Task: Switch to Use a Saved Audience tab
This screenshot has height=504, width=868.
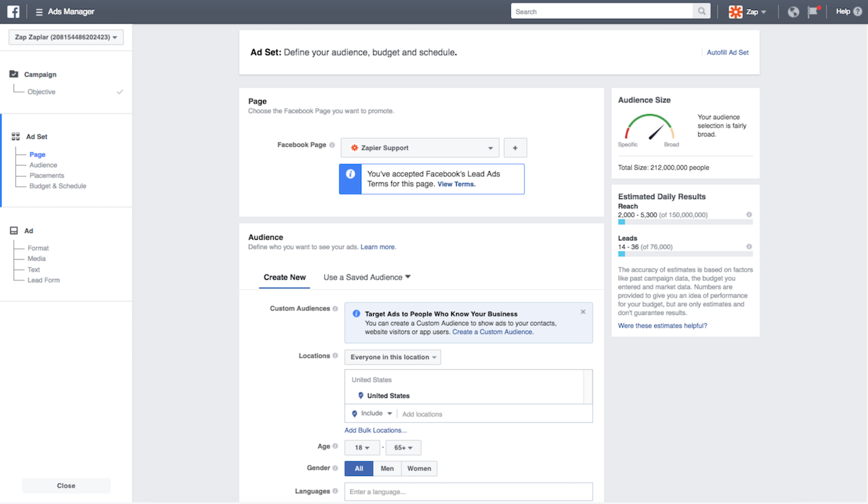Action: (367, 277)
